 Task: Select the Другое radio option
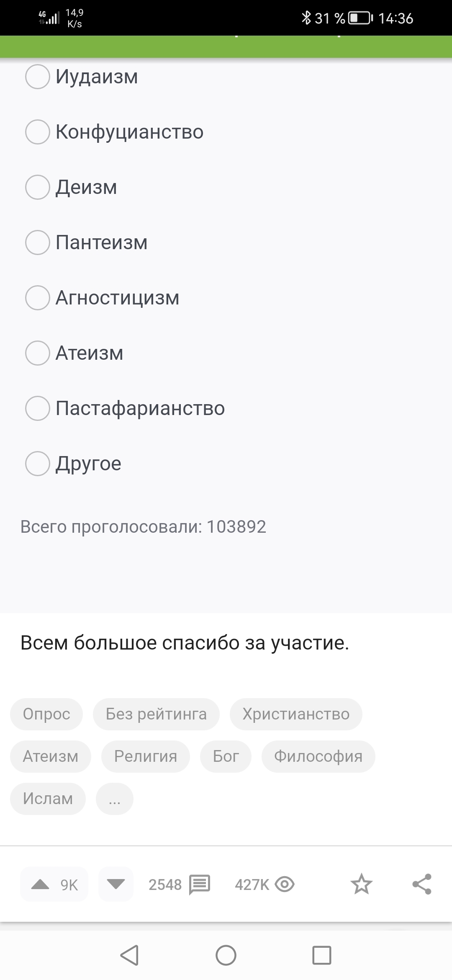38,464
